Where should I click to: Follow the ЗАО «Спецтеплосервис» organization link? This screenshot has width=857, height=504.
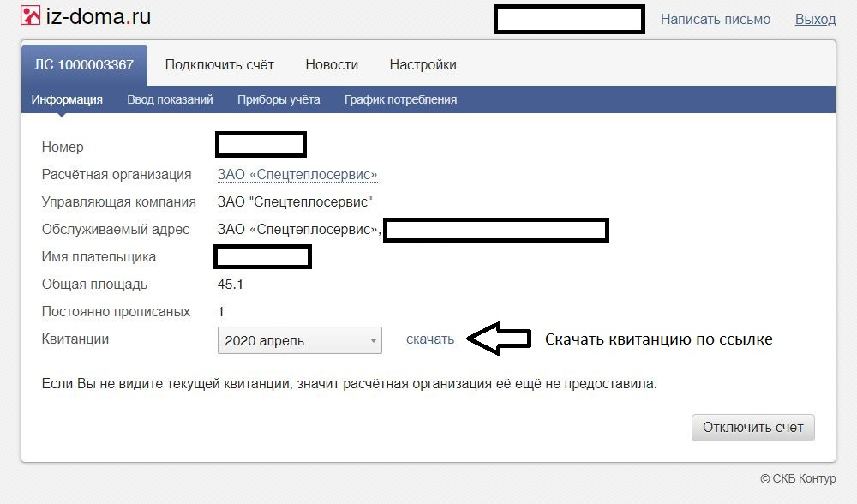click(297, 175)
